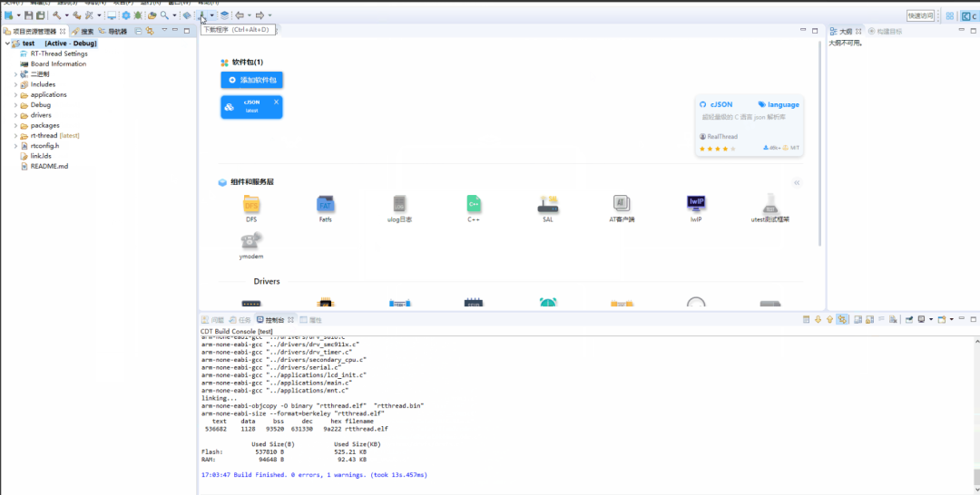Toggle the AT客户端 component
The height and width of the screenshot is (495, 980).
(622, 204)
